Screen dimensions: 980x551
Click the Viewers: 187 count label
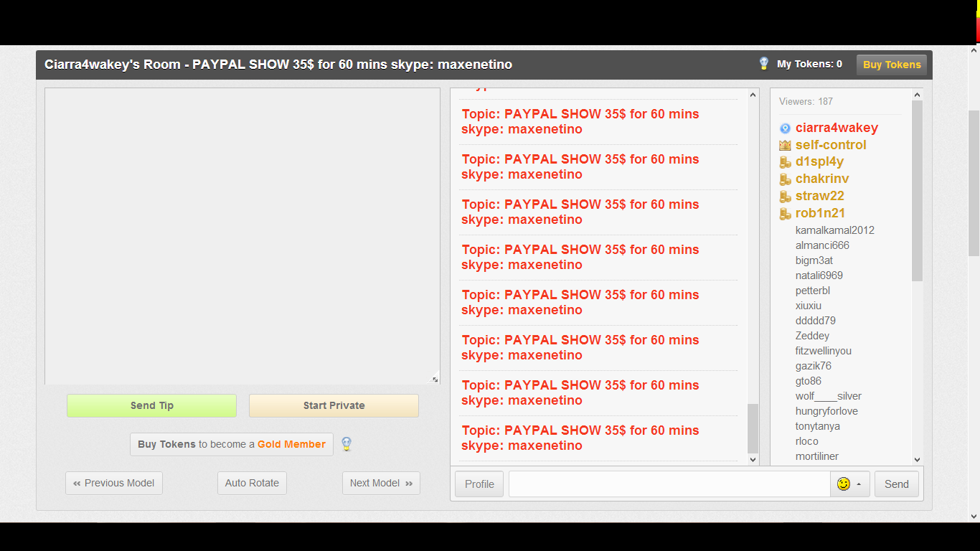coord(806,102)
